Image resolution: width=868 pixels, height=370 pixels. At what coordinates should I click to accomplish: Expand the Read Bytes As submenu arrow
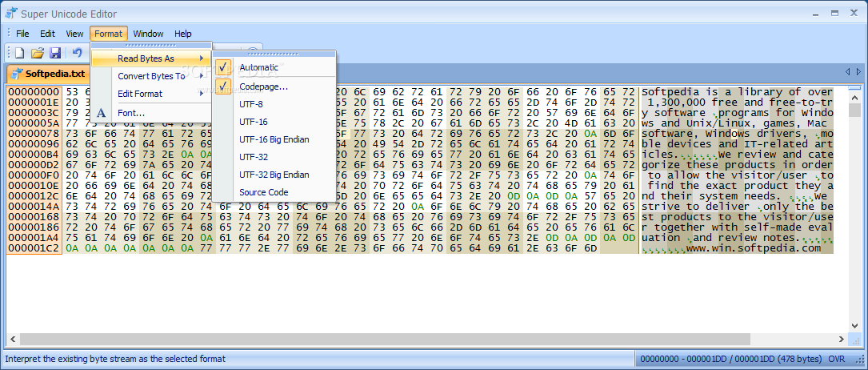coord(202,58)
